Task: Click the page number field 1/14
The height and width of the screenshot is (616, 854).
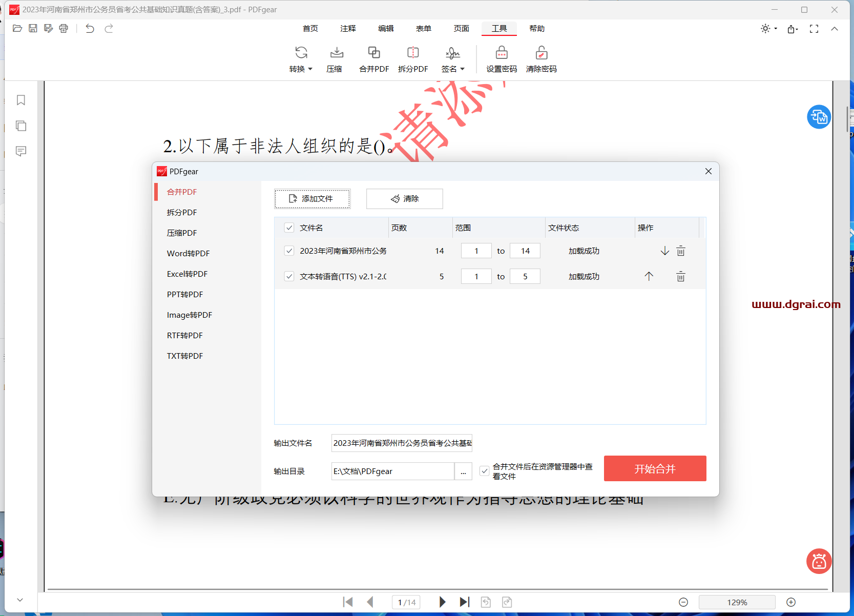Action: (406, 602)
